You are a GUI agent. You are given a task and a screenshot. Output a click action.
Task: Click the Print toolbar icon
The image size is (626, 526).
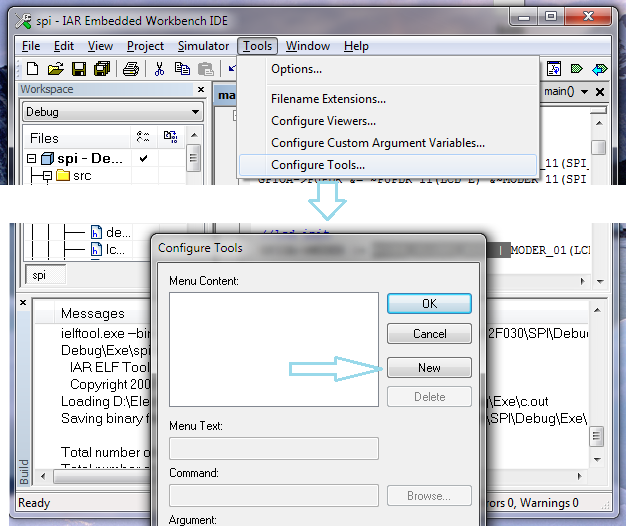[131, 69]
